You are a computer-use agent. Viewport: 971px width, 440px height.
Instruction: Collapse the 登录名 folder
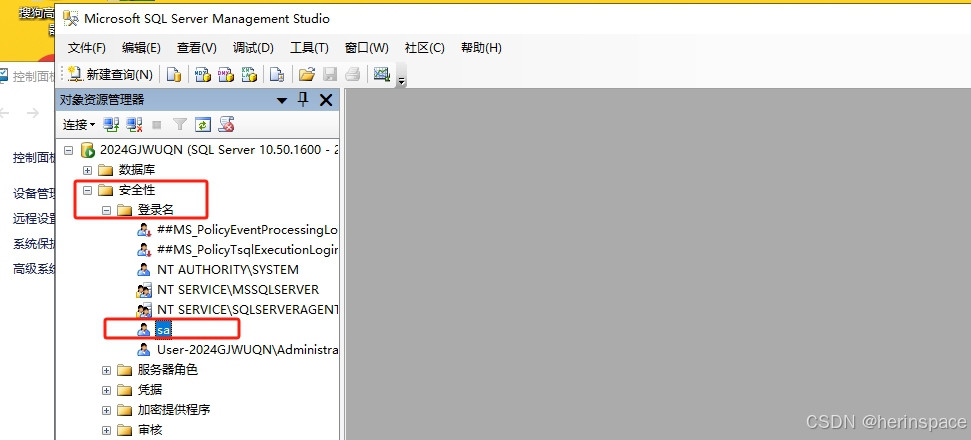coord(107,210)
